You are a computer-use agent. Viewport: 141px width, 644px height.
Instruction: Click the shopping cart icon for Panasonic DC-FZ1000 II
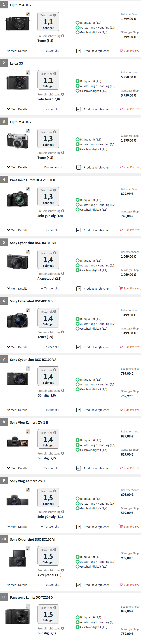tap(121, 230)
